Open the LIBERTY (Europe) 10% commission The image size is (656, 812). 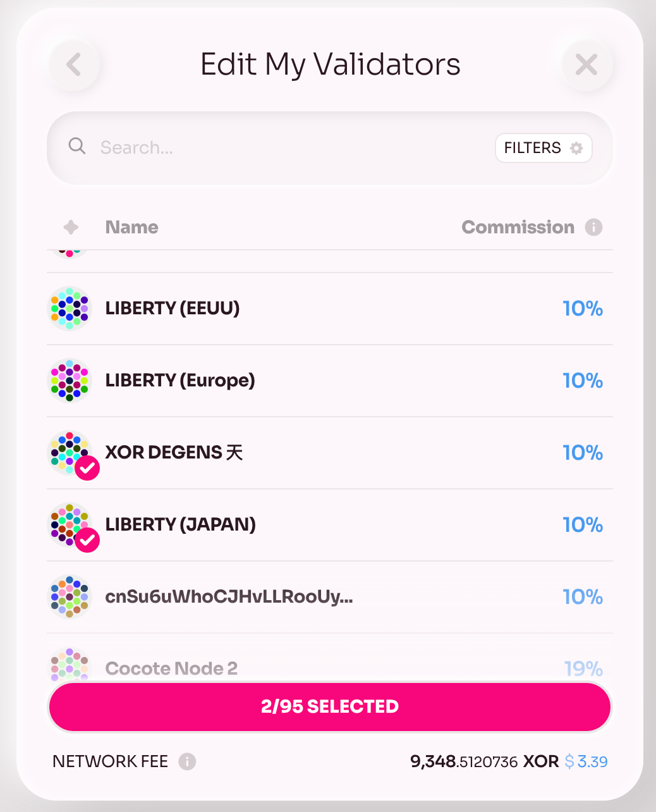coord(583,381)
